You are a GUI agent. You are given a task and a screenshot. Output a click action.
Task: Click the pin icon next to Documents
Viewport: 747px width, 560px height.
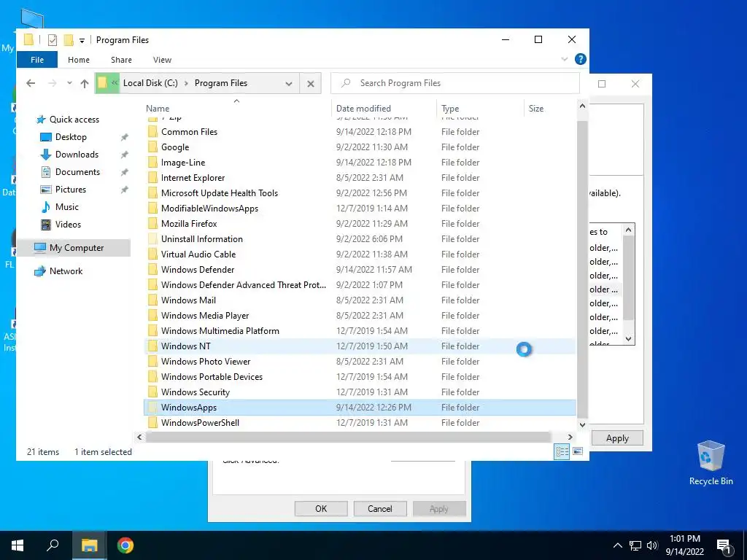point(124,172)
